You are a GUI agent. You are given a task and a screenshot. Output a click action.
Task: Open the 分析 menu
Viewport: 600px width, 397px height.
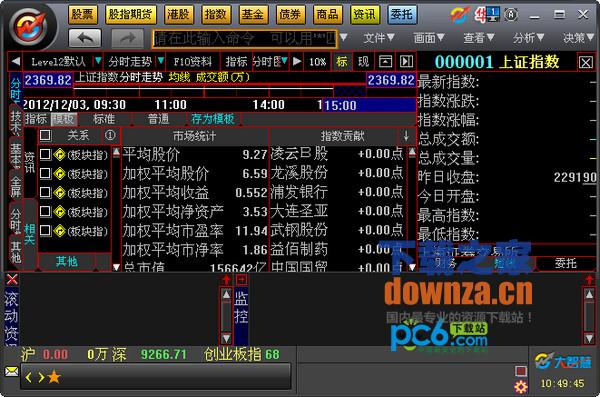click(x=528, y=38)
